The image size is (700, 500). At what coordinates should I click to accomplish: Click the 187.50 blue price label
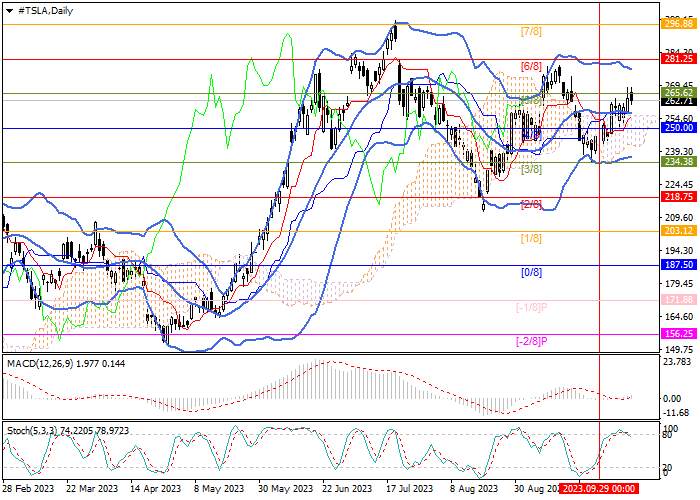pos(679,265)
